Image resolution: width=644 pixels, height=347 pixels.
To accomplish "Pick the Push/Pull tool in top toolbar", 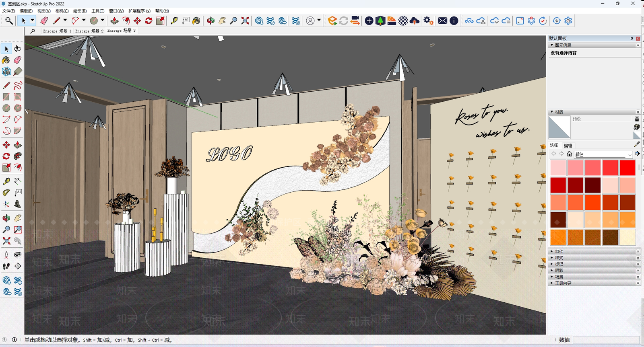I will click(115, 21).
